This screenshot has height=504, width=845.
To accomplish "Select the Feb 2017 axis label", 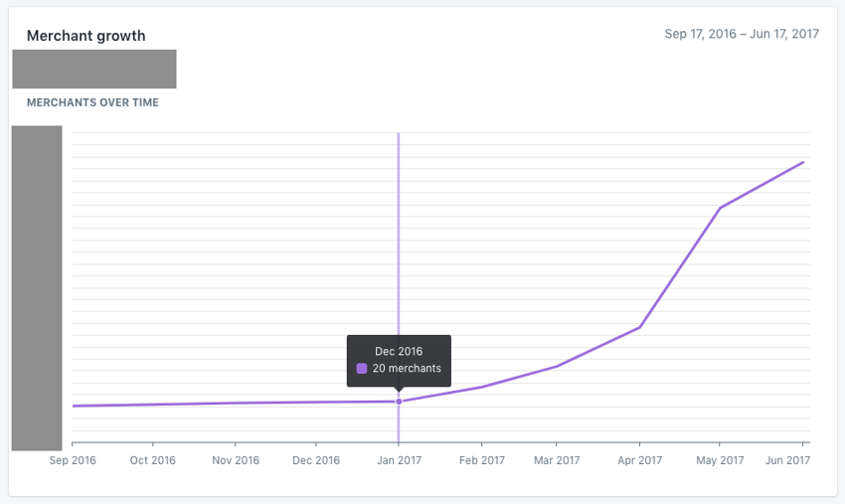I will point(482,460).
